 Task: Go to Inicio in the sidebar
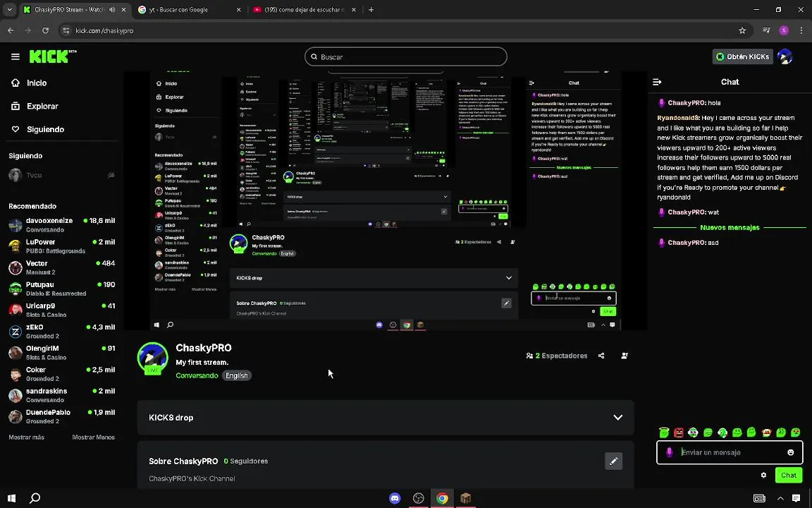tap(30, 83)
